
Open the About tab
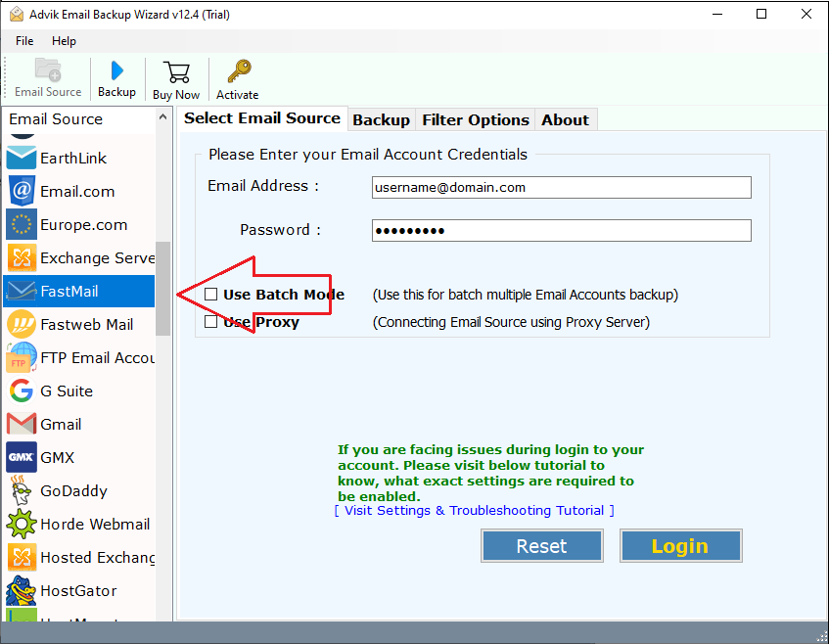click(565, 119)
